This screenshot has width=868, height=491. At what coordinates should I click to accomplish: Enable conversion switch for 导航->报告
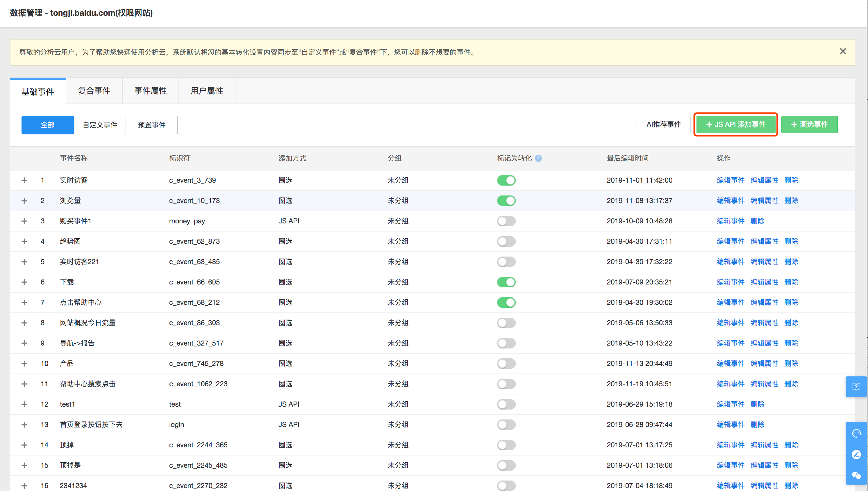pyautogui.click(x=506, y=343)
